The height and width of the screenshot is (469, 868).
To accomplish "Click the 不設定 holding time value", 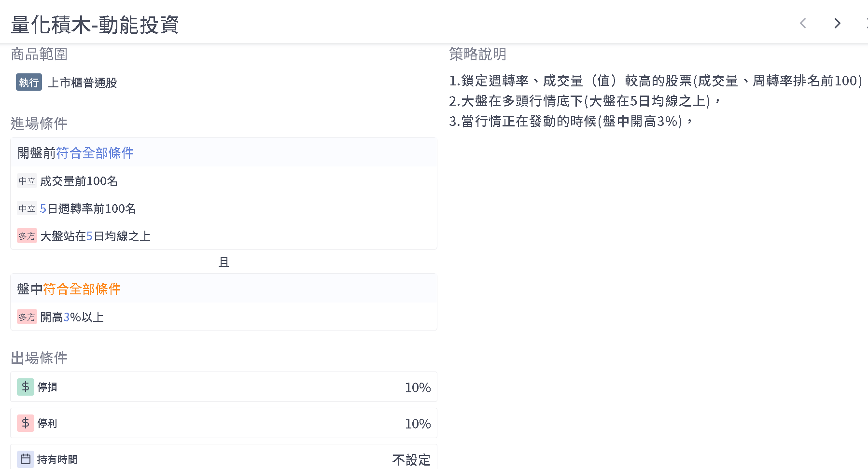I will pyautogui.click(x=411, y=460).
